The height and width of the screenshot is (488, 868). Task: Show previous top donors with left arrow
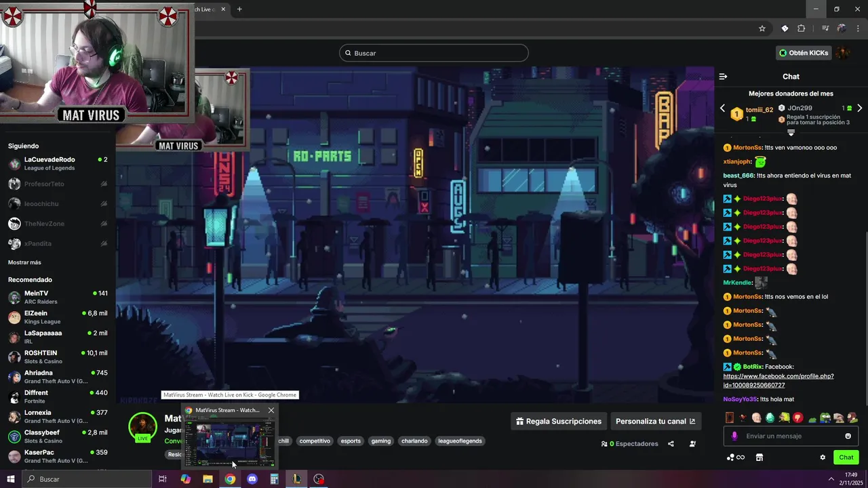click(x=722, y=108)
